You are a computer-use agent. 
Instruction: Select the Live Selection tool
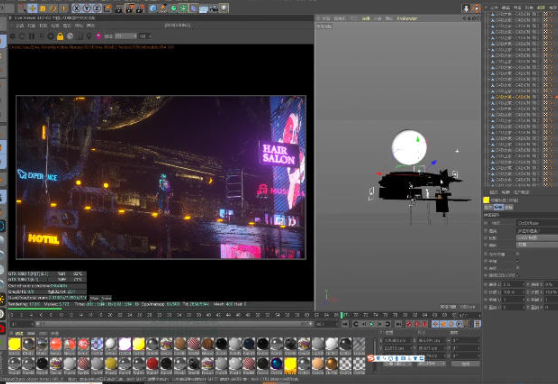22,8
